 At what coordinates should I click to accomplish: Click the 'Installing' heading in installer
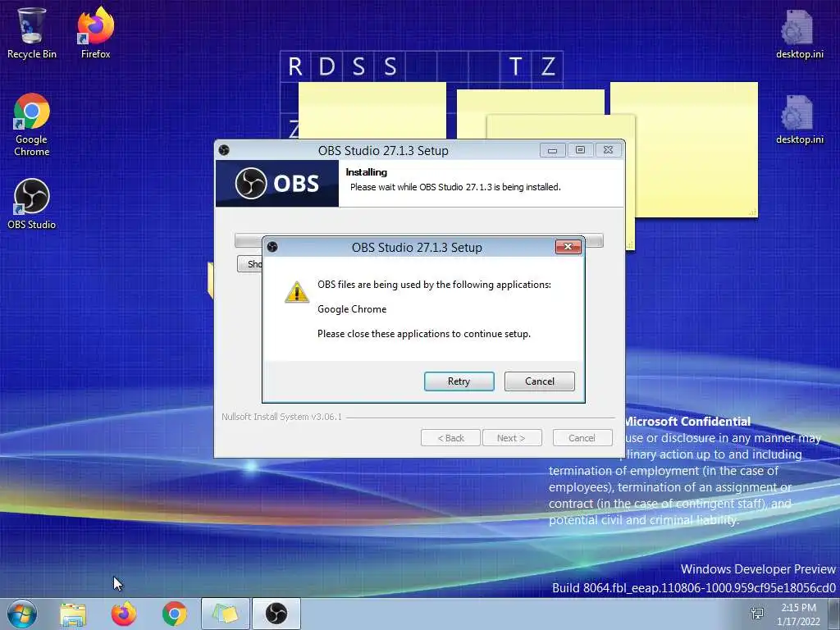pyautogui.click(x=367, y=172)
